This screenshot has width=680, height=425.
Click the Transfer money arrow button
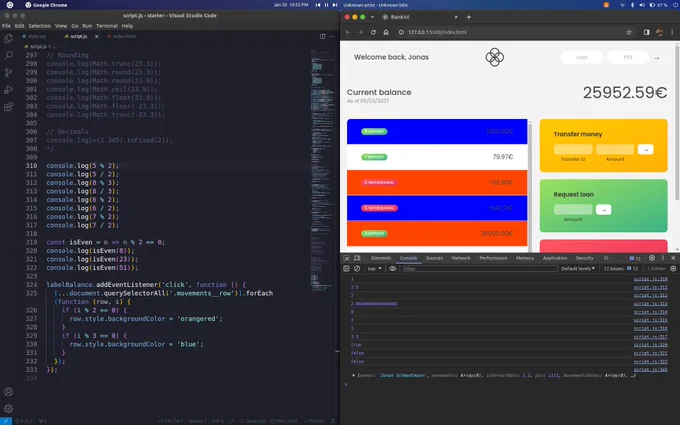[645, 150]
